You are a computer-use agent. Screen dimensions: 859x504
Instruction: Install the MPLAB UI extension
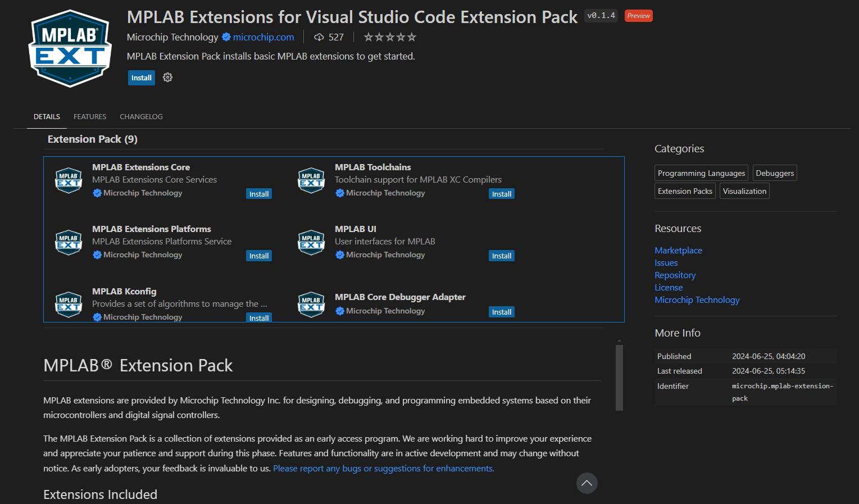click(502, 256)
